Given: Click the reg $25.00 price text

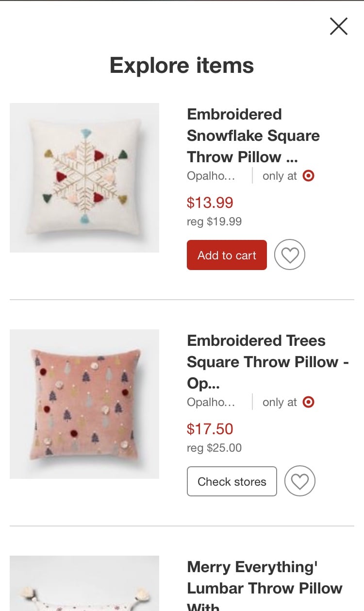Looking at the screenshot, I should 214,448.
